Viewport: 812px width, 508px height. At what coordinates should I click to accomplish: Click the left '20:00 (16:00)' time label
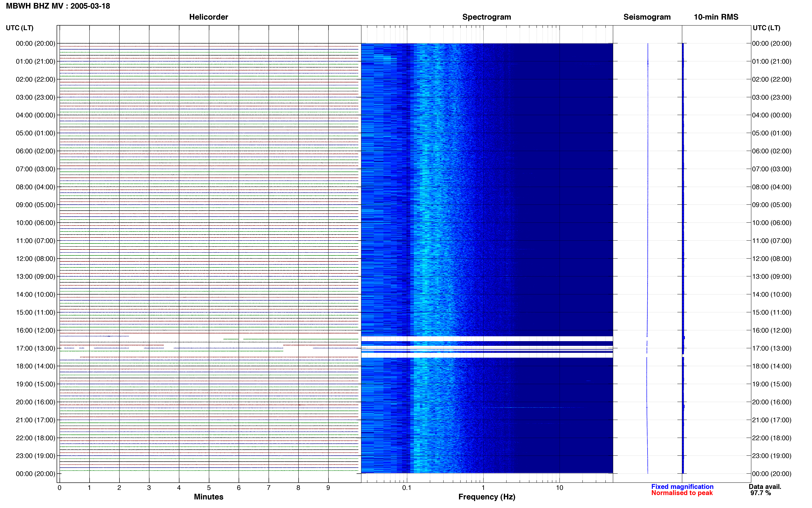(36, 402)
